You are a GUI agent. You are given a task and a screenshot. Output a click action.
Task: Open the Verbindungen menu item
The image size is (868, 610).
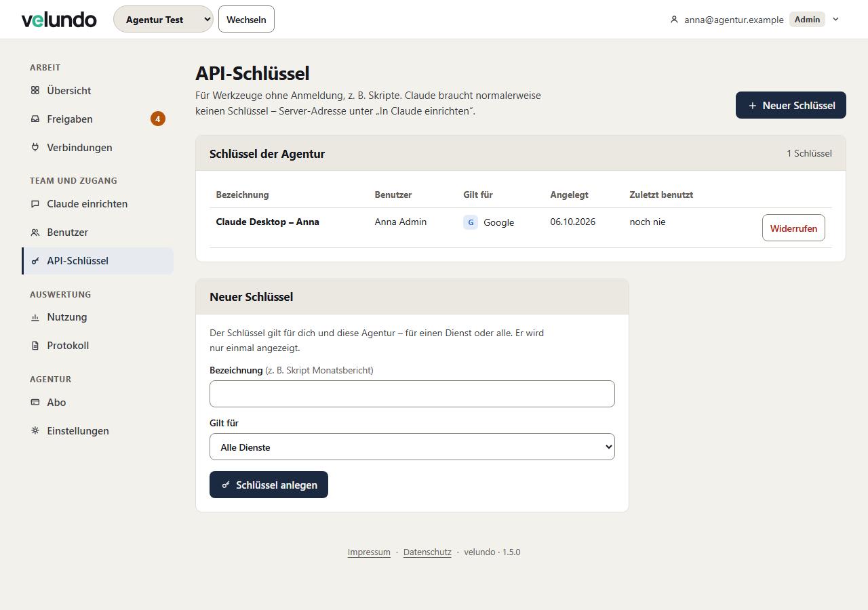tap(98, 147)
